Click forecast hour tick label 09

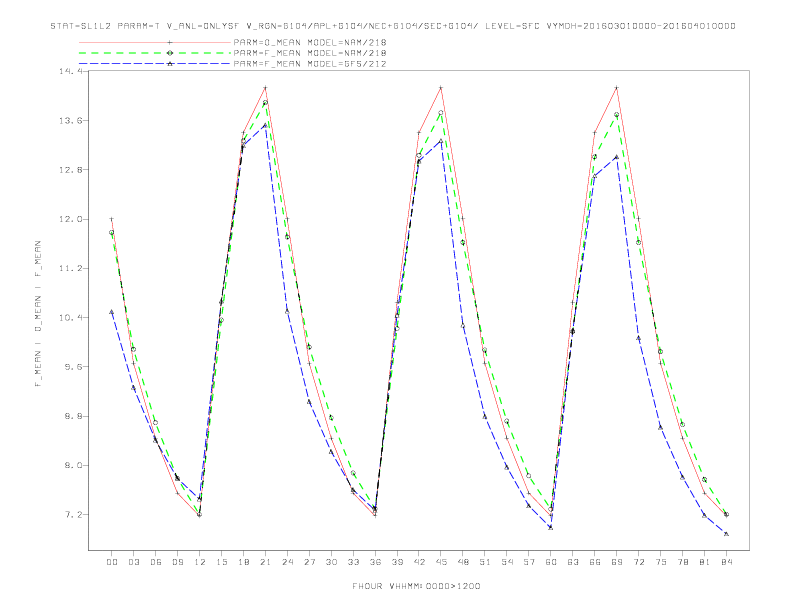[178, 562]
